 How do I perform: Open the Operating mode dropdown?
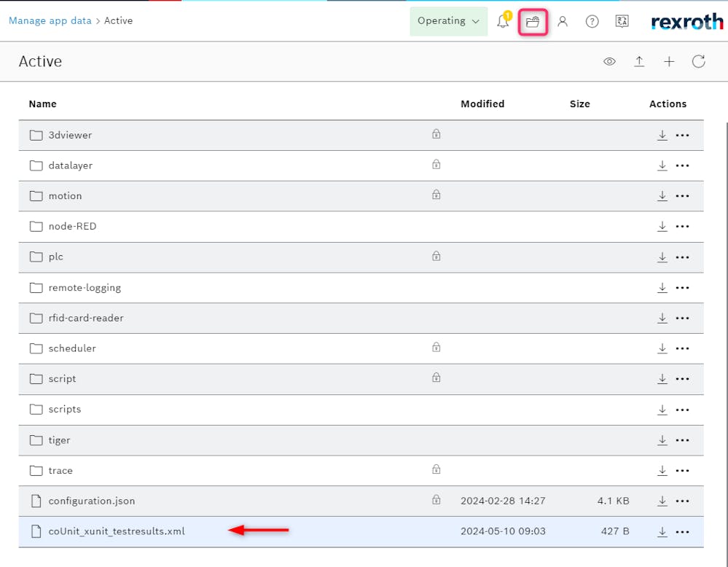coord(448,21)
